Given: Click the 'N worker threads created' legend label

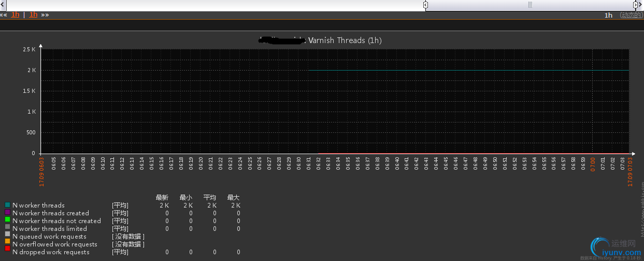Looking at the screenshot, I should coord(51,213).
